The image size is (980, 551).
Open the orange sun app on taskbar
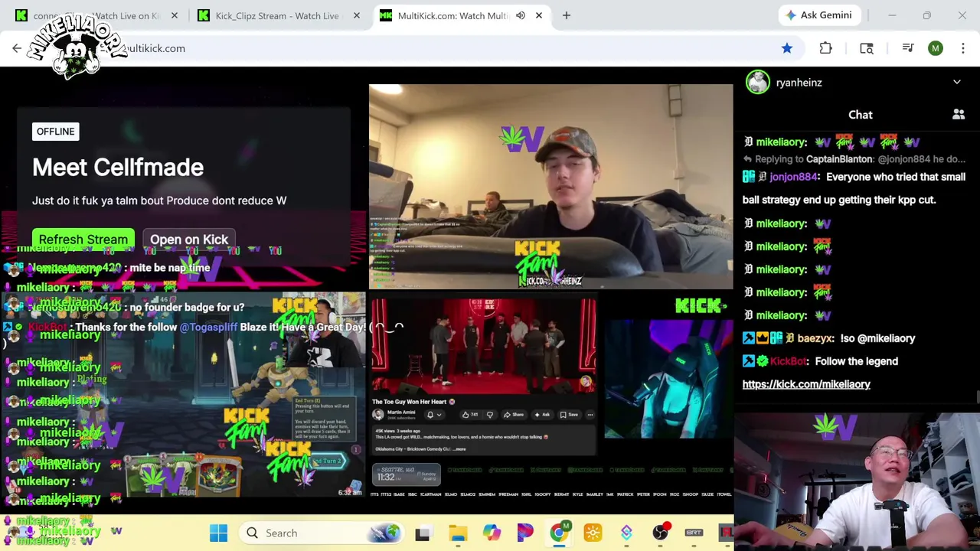coord(593,533)
